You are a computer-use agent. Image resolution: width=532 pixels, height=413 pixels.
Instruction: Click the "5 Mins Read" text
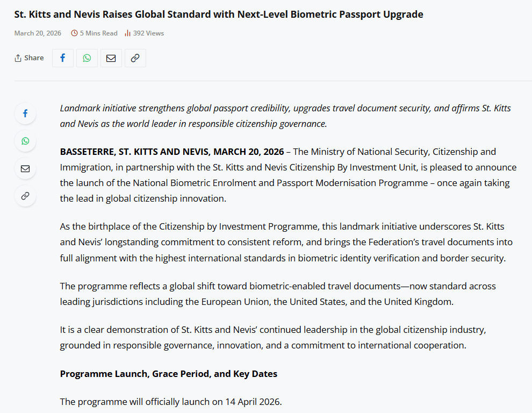(x=98, y=33)
